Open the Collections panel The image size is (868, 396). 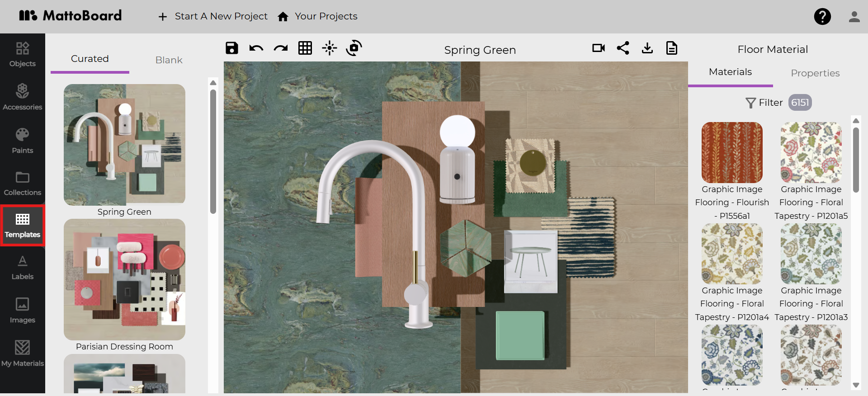[23, 184]
